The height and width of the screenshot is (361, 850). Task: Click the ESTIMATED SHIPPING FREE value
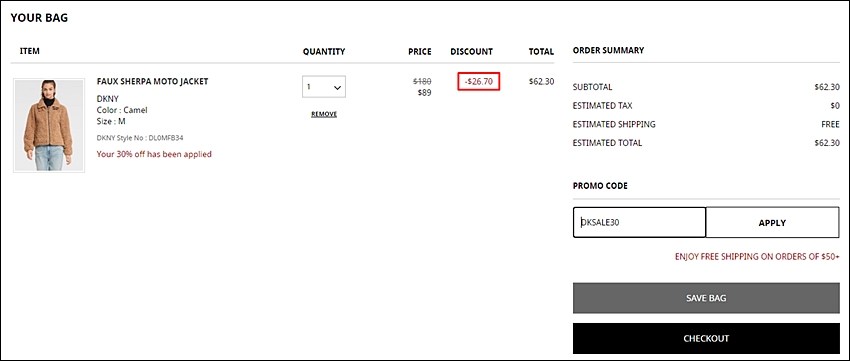click(830, 124)
